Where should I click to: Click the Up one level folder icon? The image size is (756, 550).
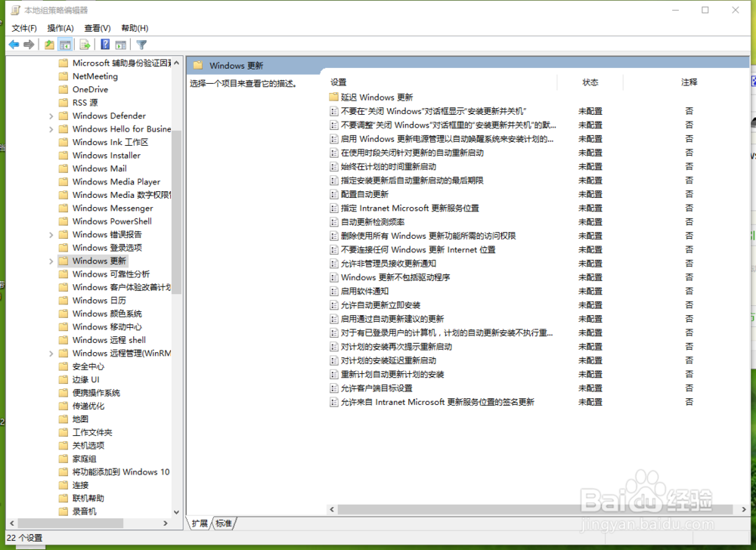pyautogui.click(x=49, y=45)
